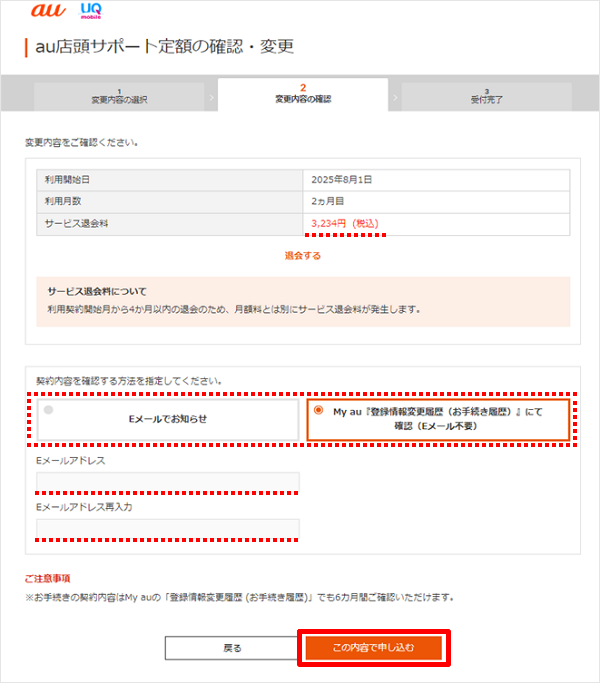Switch to step 3 受付完了
Screen dimensions: 600x683
(486, 96)
